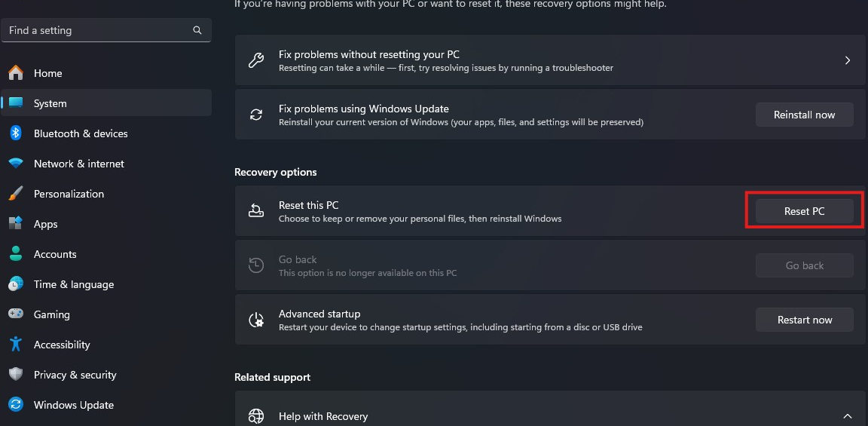868x426 pixels.
Task: Go to Time & language settings
Action: [73, 284]
